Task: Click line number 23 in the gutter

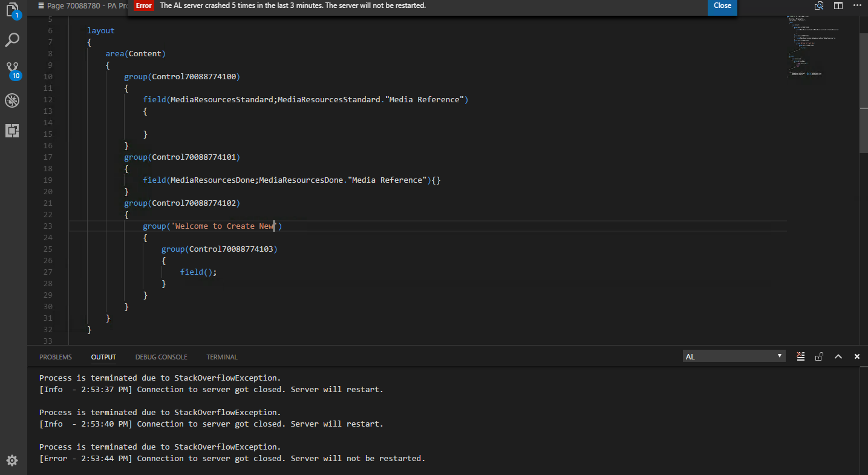Action: tap(48, 226)
